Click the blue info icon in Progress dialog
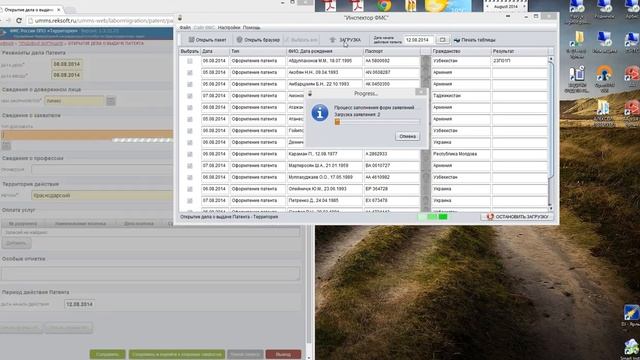Image resolution: width=640 pixels, height=360 pixels. tap(320, 113)
